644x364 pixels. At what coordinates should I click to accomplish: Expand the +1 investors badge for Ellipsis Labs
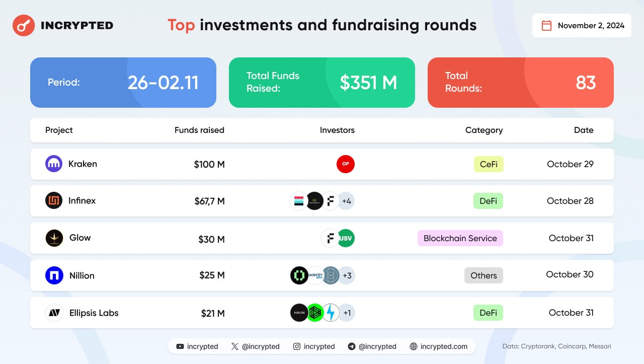[346, 313]
